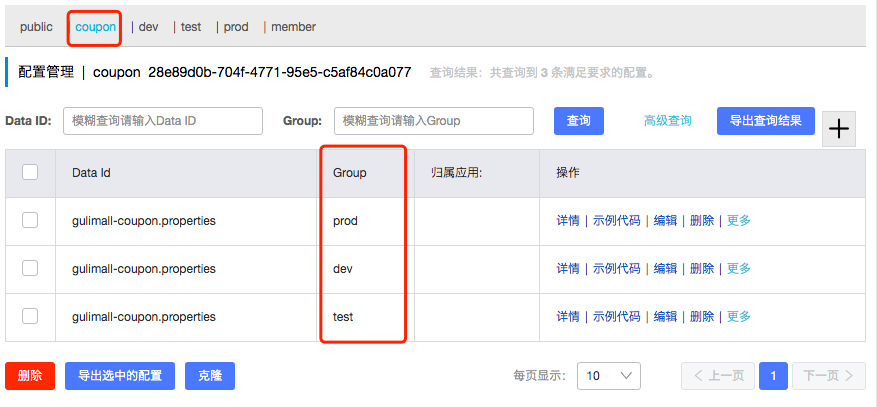Expand 更多 options for the test row
Screen dimensions: 877x407
point(738,317)
